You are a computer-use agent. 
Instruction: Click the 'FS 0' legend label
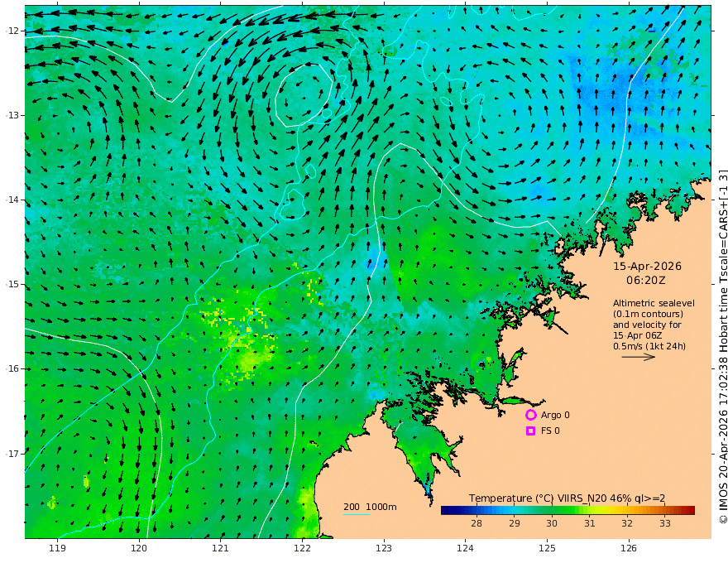coord(550,431)
